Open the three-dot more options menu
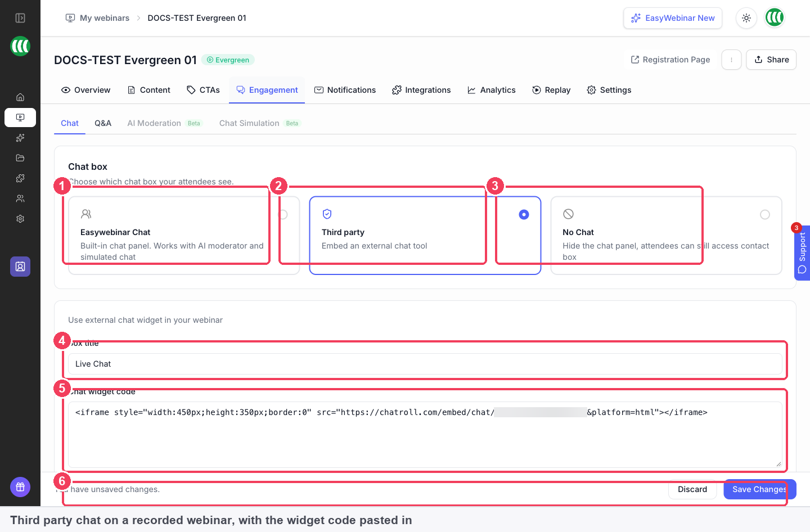Viewport: 810px width, 532px height. (x=731, y=60)
